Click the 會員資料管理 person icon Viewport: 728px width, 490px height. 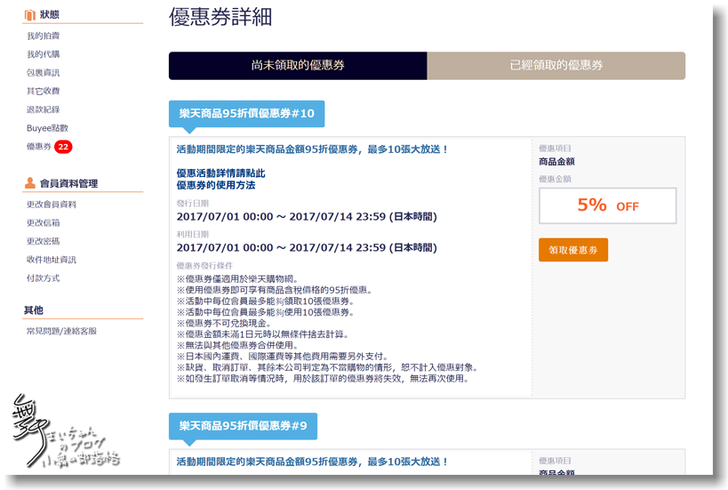coord(29,183)
